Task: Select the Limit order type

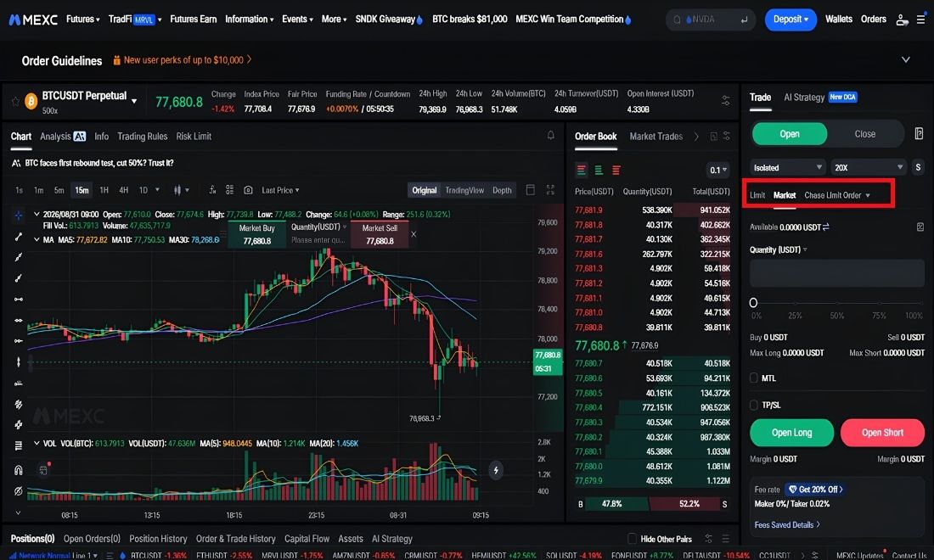Action: coord(757,195)
